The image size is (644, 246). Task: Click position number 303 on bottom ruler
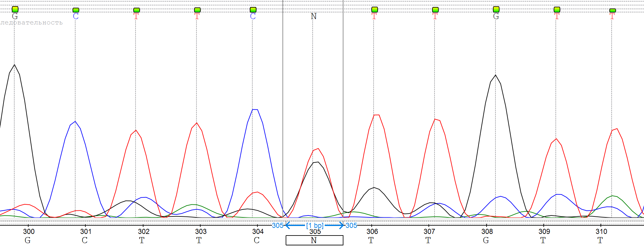click(201, 231)
